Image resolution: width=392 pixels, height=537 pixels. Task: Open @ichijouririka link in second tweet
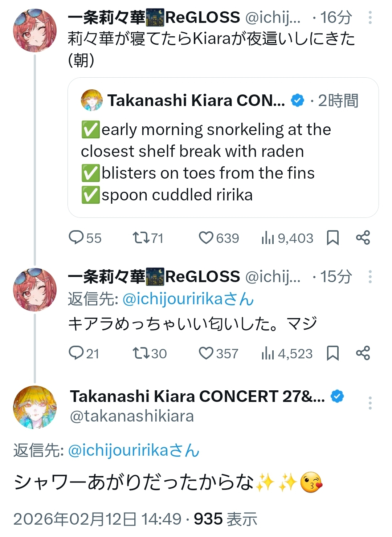(188, 299)
